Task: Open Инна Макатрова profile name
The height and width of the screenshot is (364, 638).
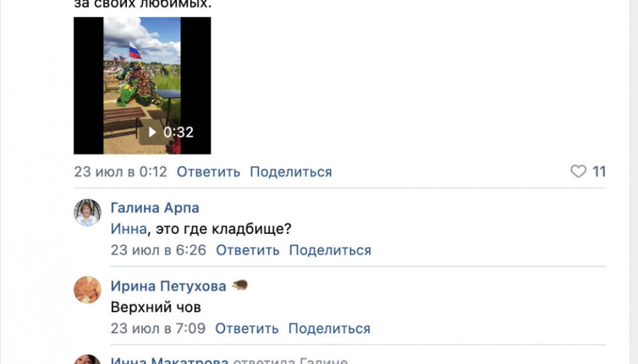Action: point(169,360)
